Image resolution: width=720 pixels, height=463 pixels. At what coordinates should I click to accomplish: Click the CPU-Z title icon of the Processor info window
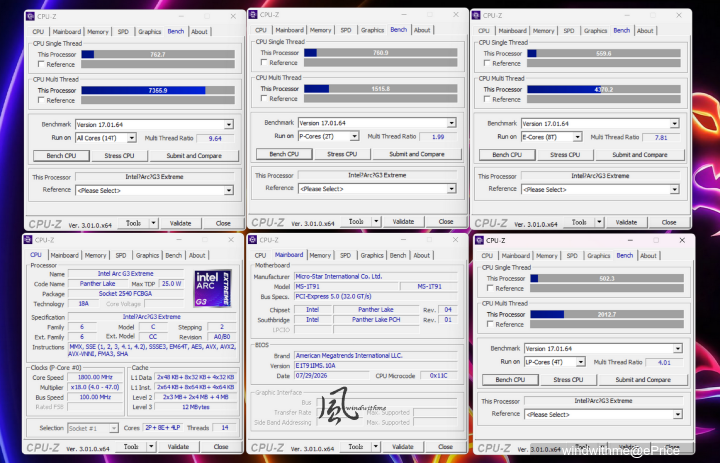(x=28, y=240)
